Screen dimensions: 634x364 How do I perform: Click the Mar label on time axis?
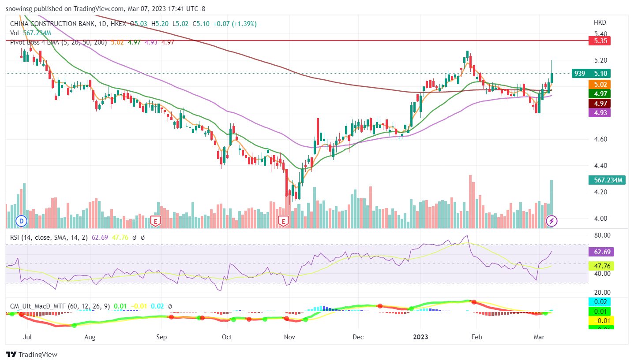540,337
